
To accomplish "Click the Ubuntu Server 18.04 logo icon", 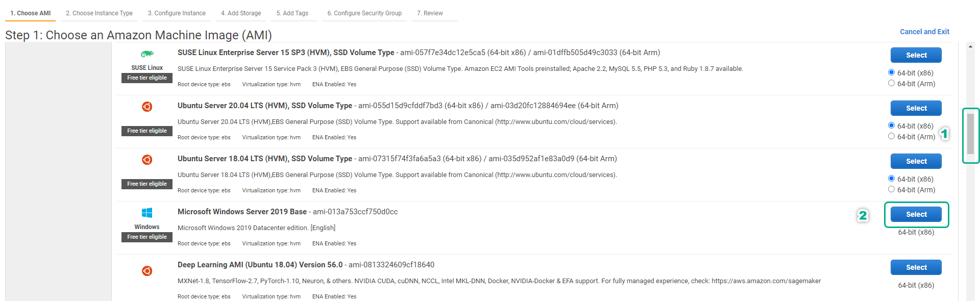I will [147, 160].
